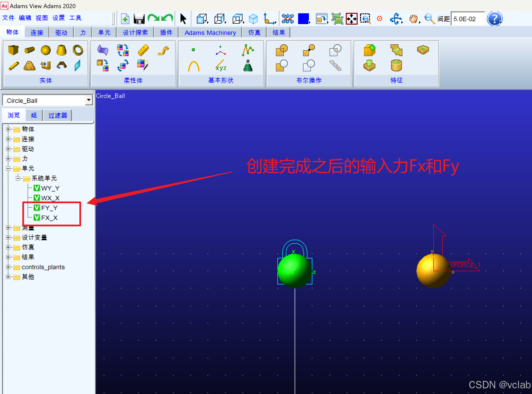The height and width of the screenshot is (394, 532).
Task: Toggle the FY_Y state variable item
Action: tap(49, 208)
